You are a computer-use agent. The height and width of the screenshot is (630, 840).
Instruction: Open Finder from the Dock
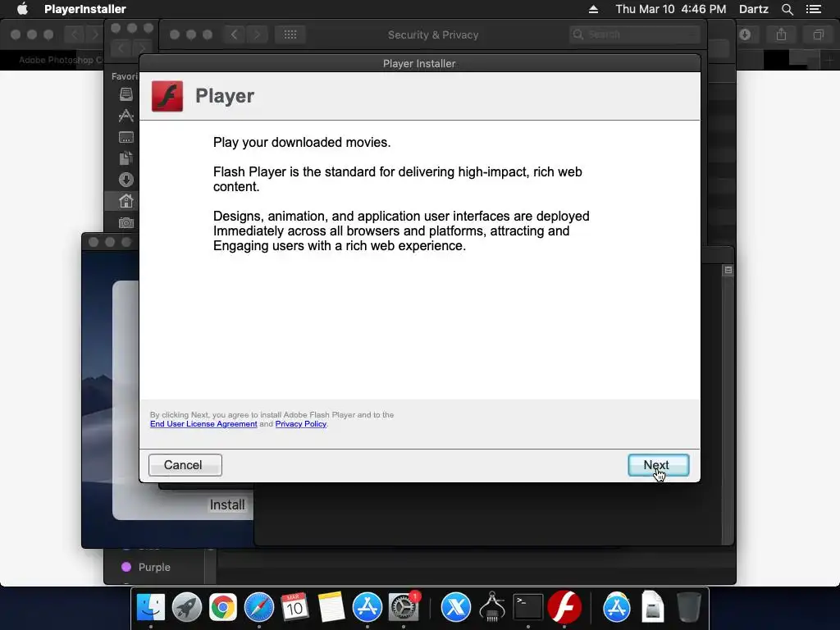pos(151,608)
